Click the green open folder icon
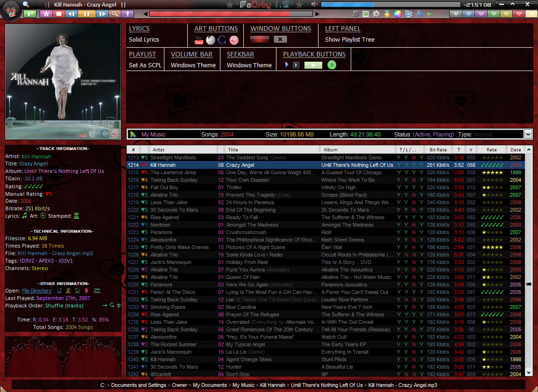The image size is (538, 392). pos(97,291)
